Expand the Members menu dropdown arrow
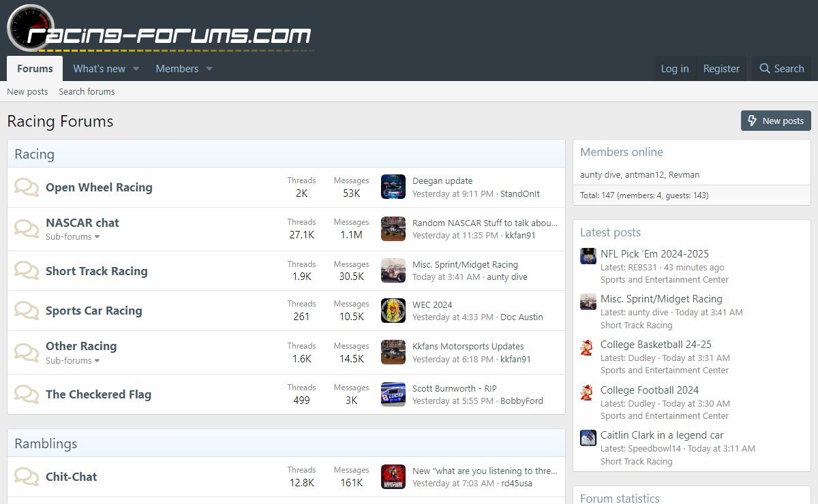818x504 pixels. pyautogui.click(x=209, y=69)
